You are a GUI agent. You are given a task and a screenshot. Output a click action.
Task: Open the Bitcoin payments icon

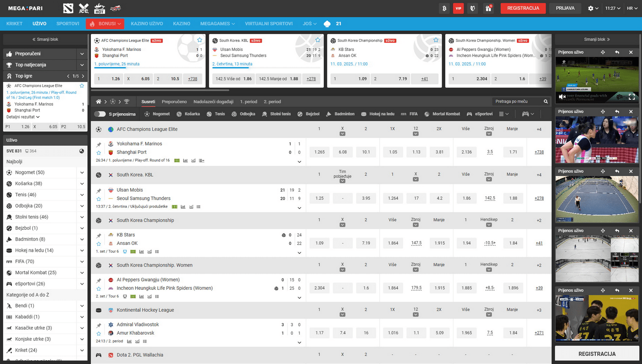444,8
